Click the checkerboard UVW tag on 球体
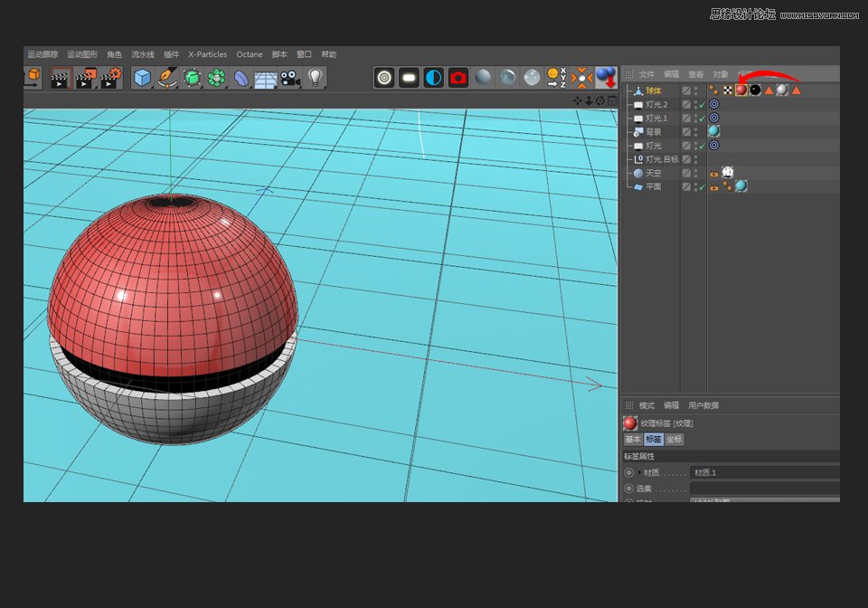The image size is (868, 608). [727, 90]
